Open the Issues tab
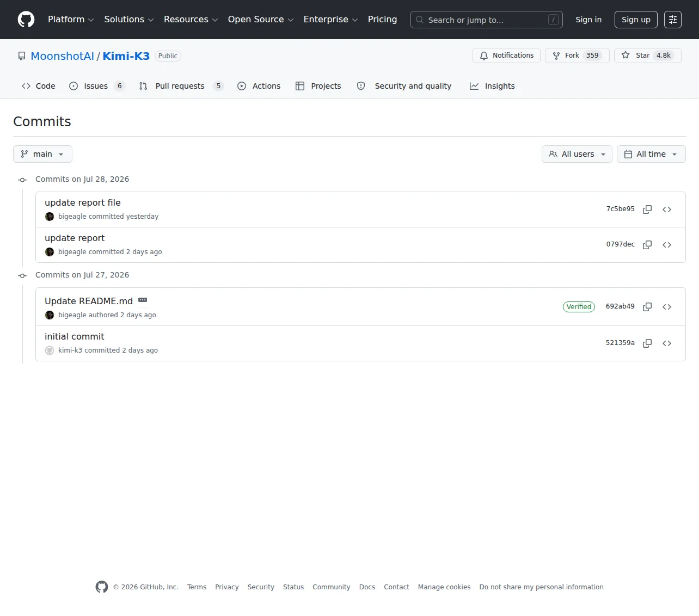Image resolution: width=699 pixels, height=616 pixels. [97, 86]
